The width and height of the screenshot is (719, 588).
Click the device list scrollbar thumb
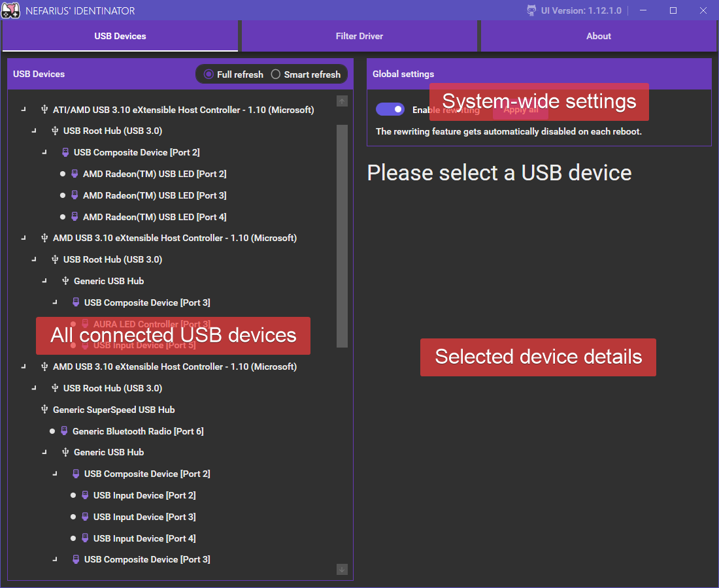click(x=342, y=236)
